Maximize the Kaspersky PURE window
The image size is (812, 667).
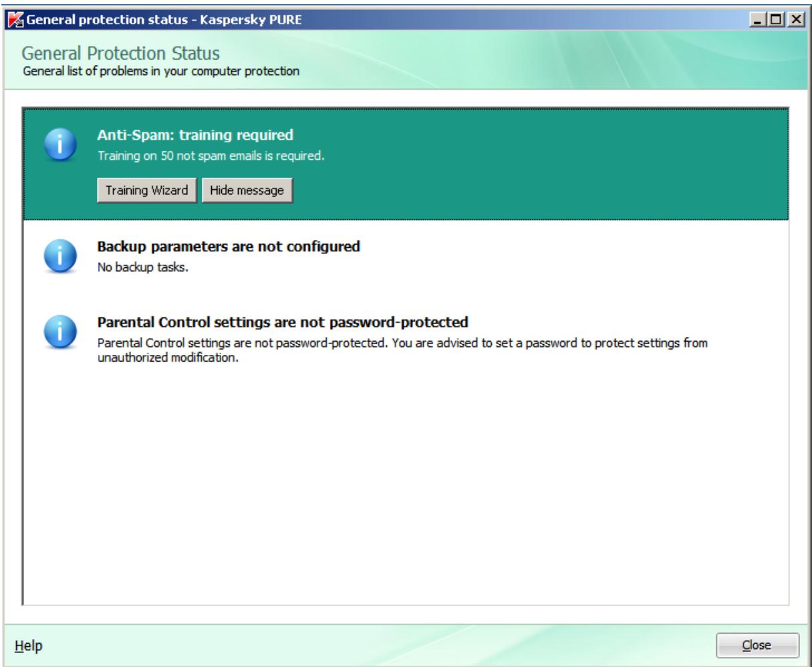point(775,19)
